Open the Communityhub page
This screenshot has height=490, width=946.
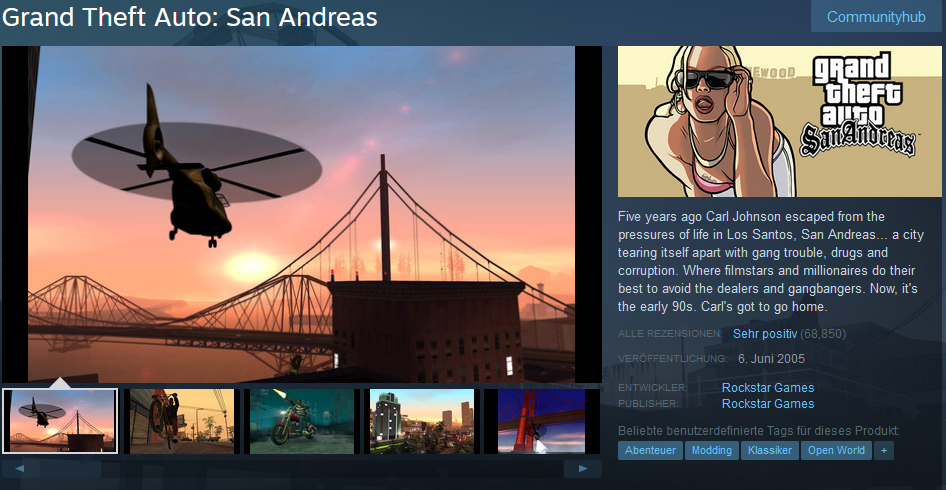point(876,17)
